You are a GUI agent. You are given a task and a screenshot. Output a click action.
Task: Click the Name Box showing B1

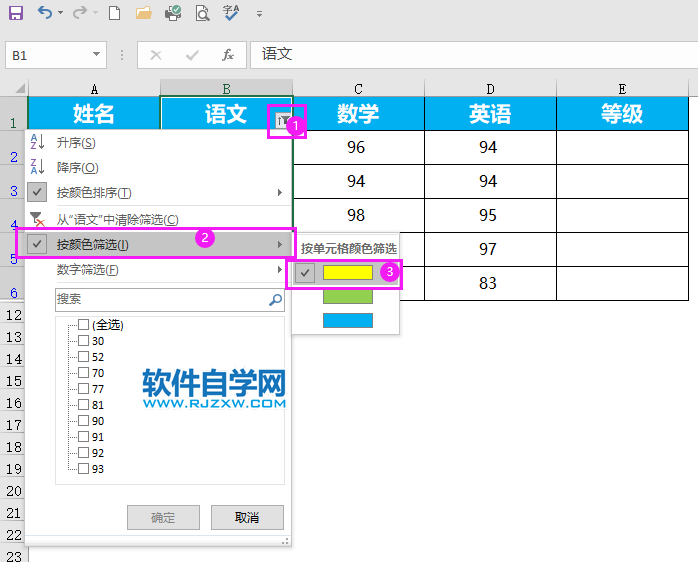click(x=49, y=55)
